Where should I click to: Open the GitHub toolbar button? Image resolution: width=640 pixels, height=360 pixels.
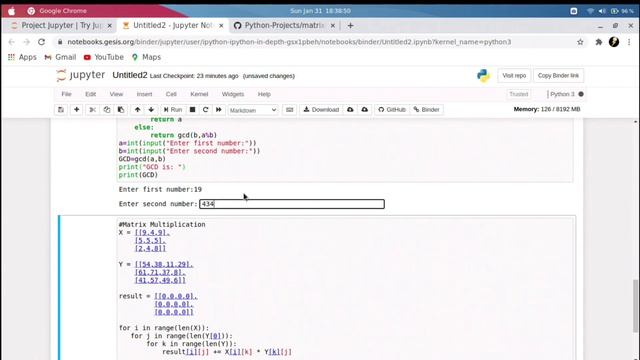click(x=392, y=110)
